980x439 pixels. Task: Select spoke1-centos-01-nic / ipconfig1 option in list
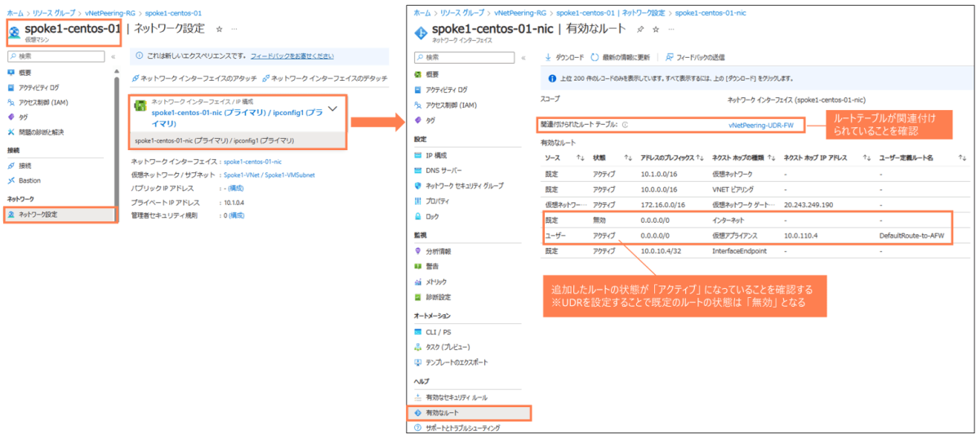238,140
